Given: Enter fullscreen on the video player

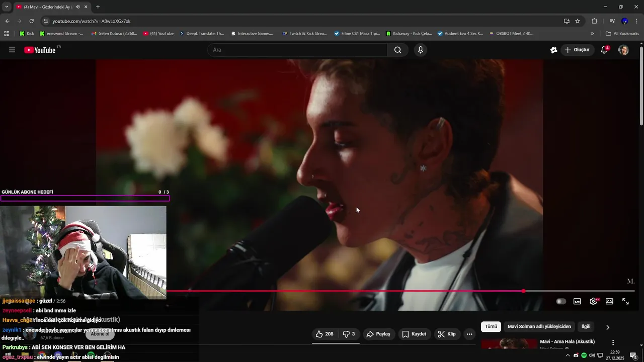Looking at the screenshot, I should [x=625, y=301].
